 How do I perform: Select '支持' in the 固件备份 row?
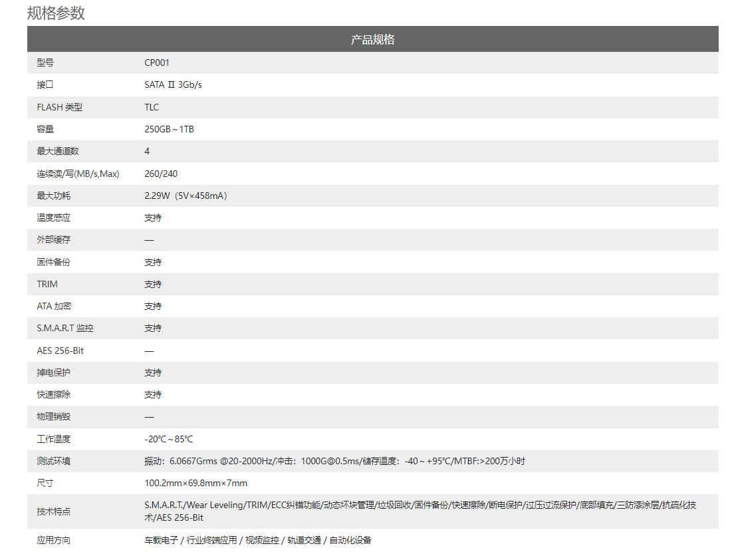pos(153,262)
